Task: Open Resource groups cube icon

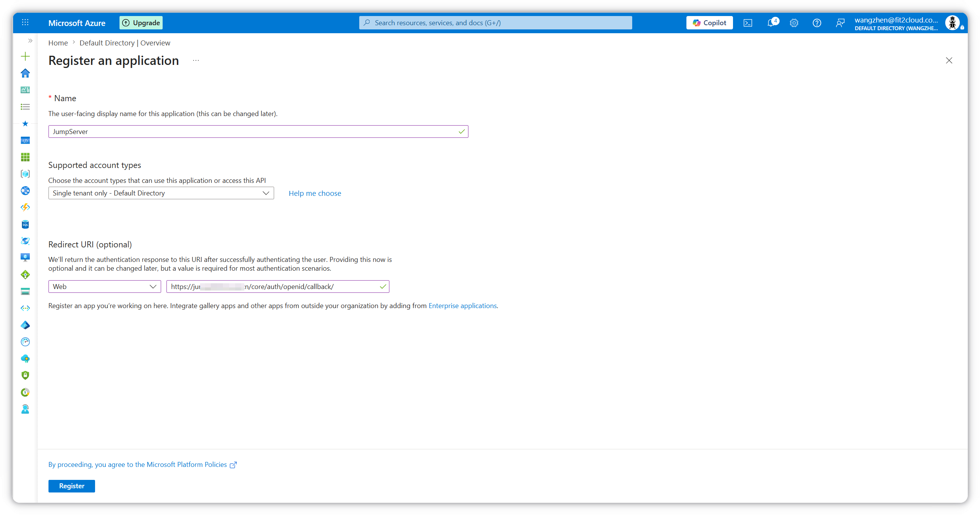Action: [x=25, y=174]
